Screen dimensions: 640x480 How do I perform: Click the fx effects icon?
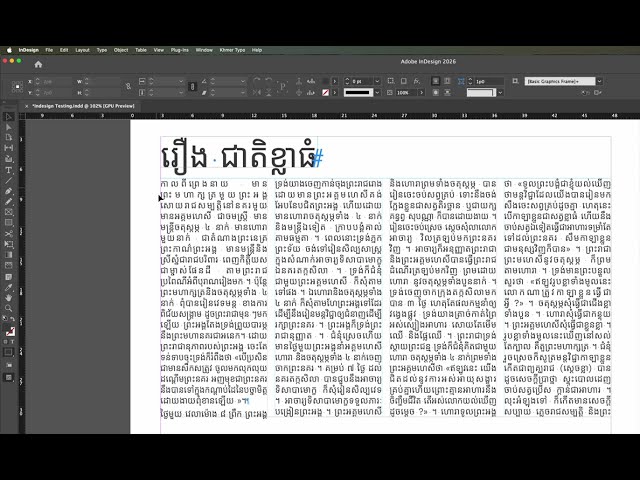(x=416, y=81)
